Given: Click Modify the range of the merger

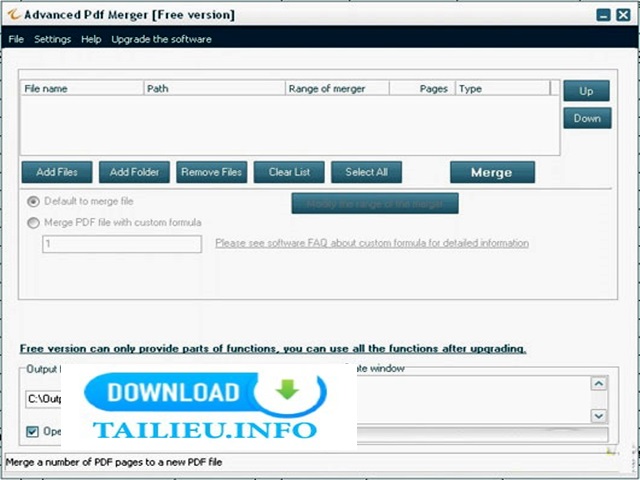Looking at the screenshot, I should coord(375,203).
